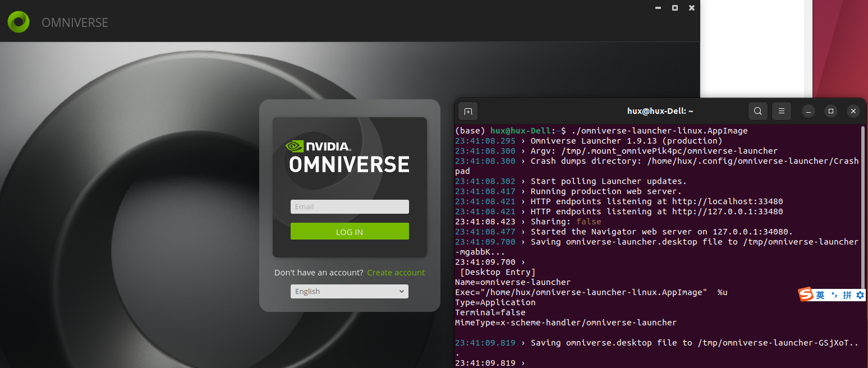Click the 'Running production web server.' line
Screen dimensions: 868x368
coord(568,191)
